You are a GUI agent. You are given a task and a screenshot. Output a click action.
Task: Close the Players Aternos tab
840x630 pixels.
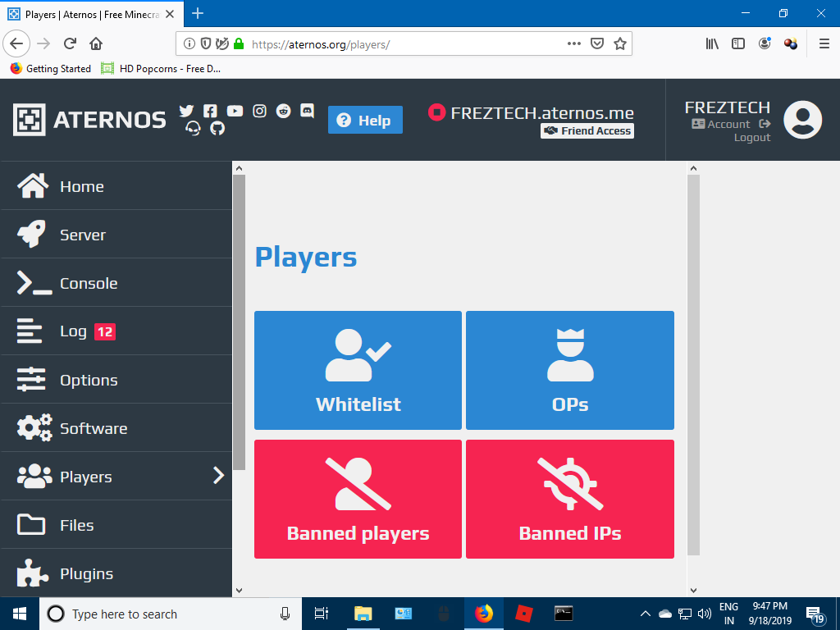pyautogui.click(x=170, y=14)
